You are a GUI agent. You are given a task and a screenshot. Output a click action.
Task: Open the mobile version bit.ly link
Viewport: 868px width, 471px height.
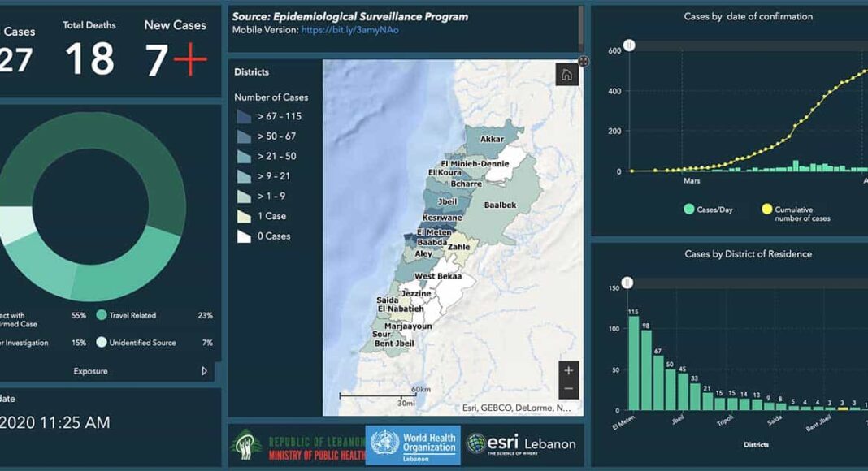349,30
